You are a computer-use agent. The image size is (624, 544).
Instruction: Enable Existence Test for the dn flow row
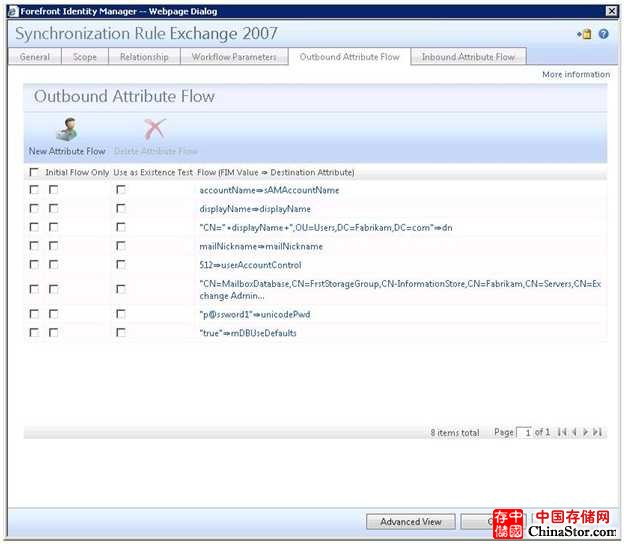click(x=121, y=227)
